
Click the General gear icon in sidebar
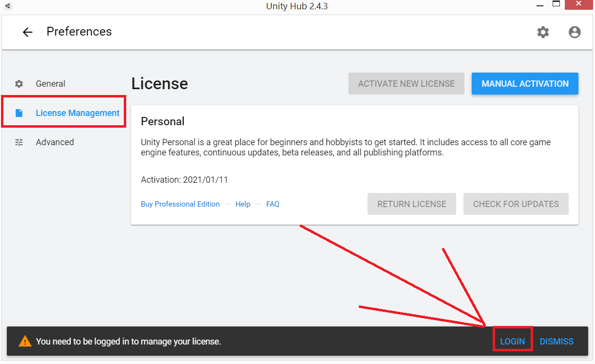click(19, 84)
